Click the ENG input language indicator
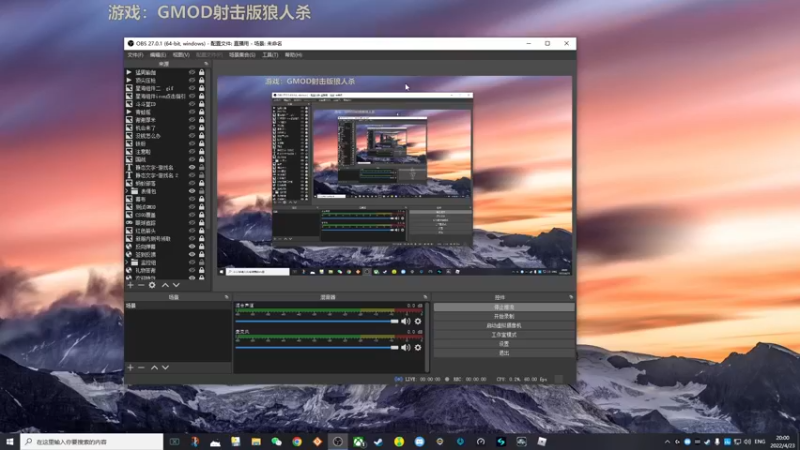This screenshot has width=800, height=450. point(760,441)
